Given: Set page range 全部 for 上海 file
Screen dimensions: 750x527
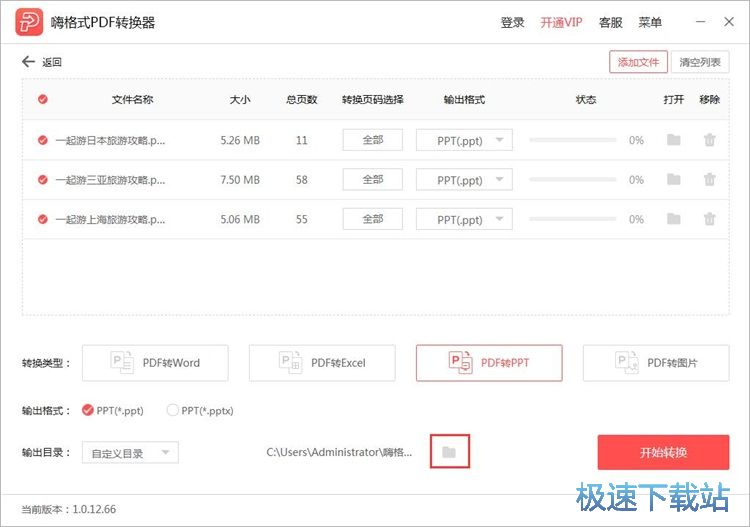Looking at the screenshot, I should tap(373, 219).
